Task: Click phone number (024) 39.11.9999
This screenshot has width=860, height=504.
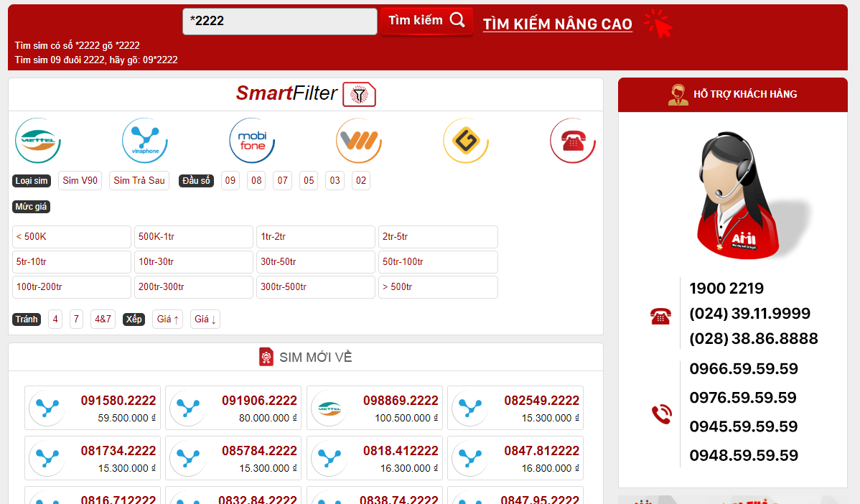Action: [749, 314]
